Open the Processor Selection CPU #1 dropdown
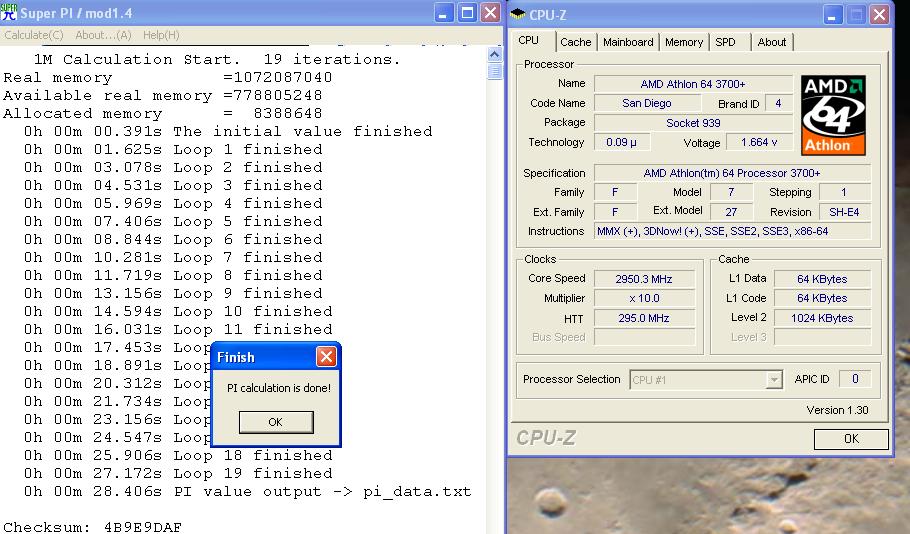 706,380
